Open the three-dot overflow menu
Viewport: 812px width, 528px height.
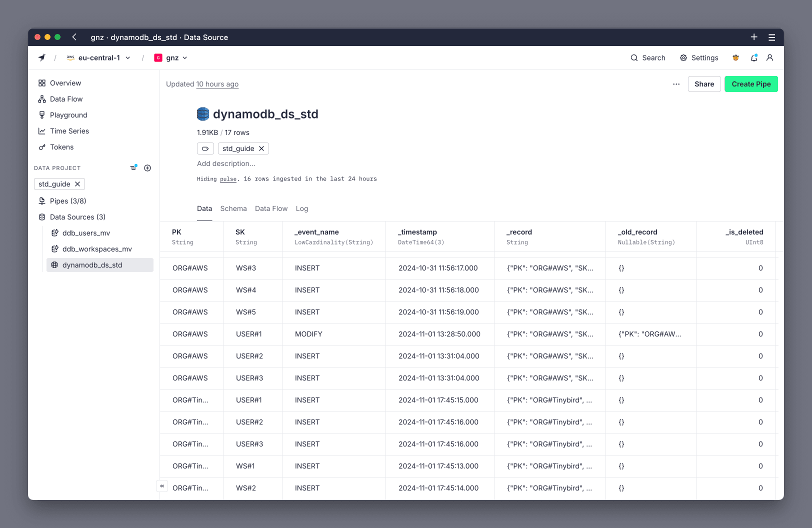tap(676, 84)
